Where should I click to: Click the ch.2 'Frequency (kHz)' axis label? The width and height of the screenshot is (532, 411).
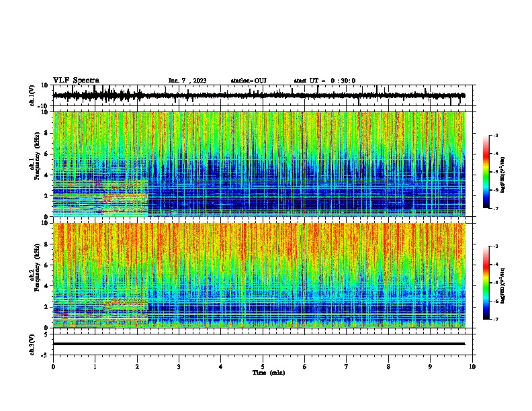(38, 267)
